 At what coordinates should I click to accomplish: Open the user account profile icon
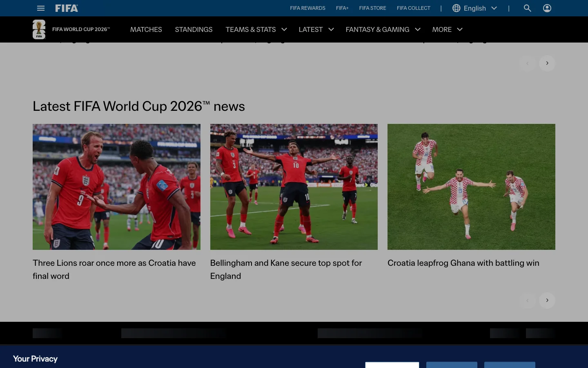pos(547,8)
